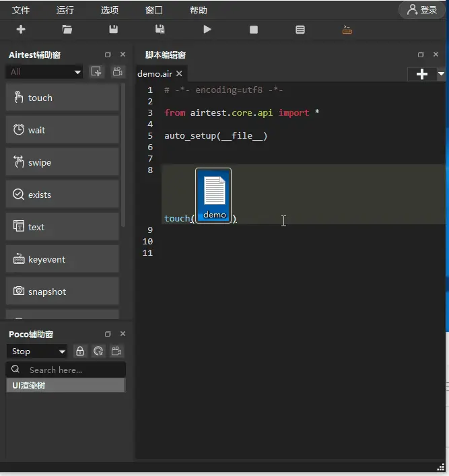
Task: Select the UI渲染树 root node
Action: 65,386
